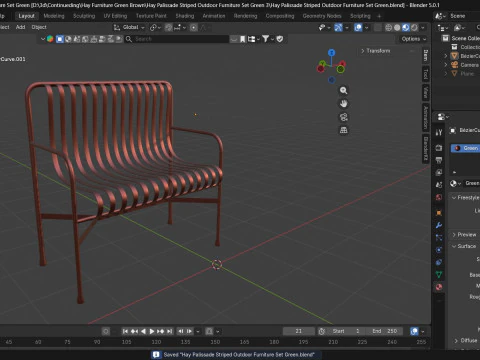Jump to the last frame button

pyautogui.click(x=170, y=331)
